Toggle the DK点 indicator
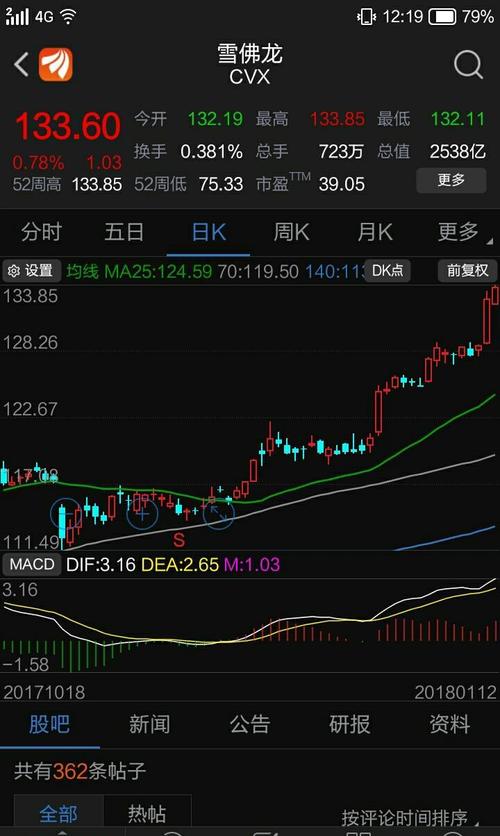 [x=388, y=271]
